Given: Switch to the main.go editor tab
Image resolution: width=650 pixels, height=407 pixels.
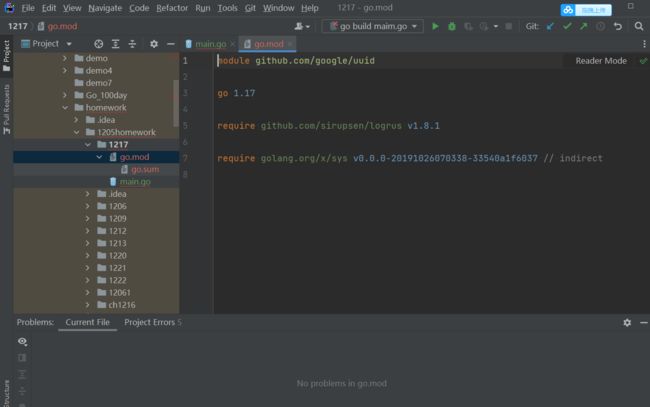Looking at the screenshot, I should (x=210, y=44).
